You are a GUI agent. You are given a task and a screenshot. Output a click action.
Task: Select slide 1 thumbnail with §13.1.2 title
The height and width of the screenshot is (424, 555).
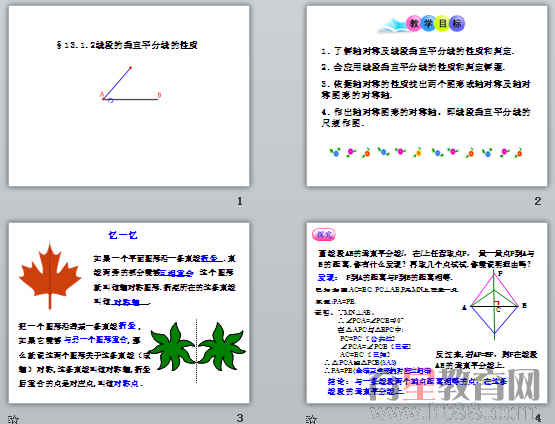(129, 96)
